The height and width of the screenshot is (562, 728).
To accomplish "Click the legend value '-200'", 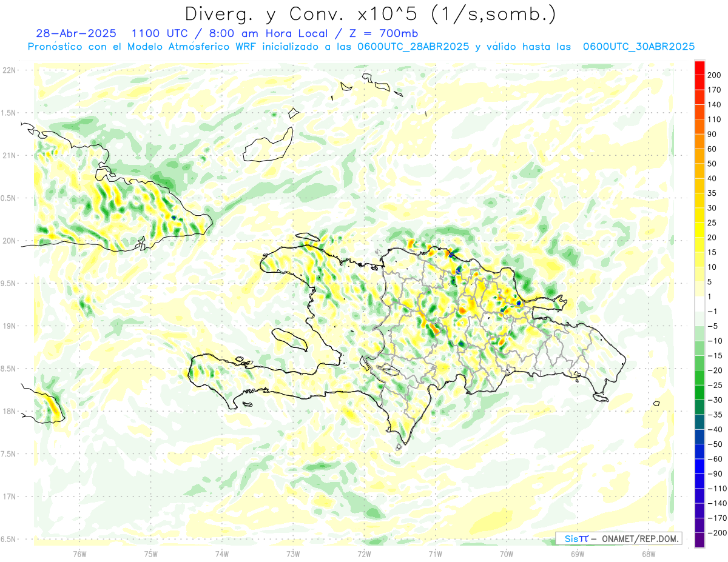I will tap(716, 534).
